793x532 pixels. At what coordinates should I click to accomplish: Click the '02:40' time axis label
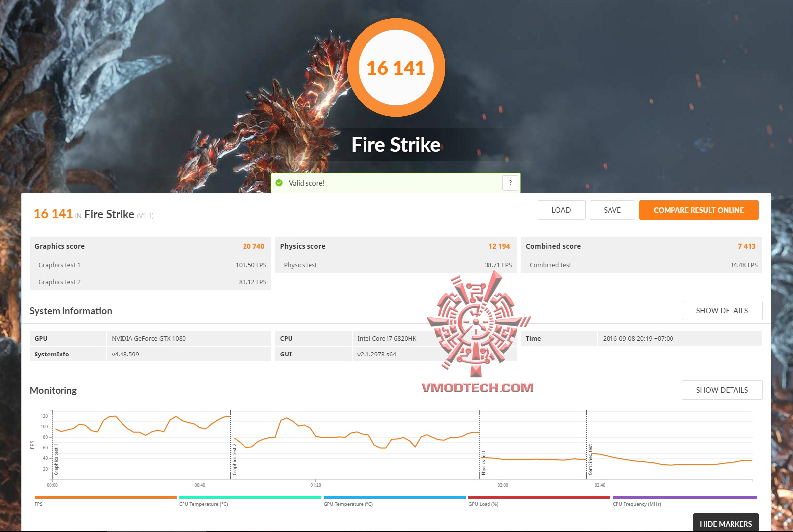pos(600,485)
